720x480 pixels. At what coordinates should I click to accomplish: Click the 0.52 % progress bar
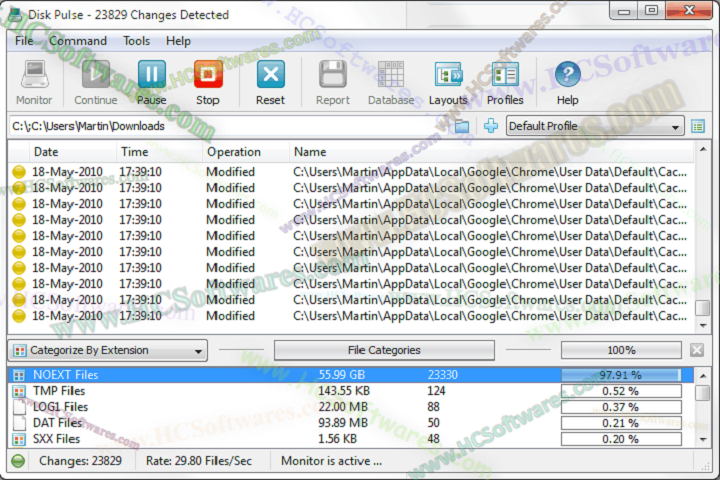[621, 391]
